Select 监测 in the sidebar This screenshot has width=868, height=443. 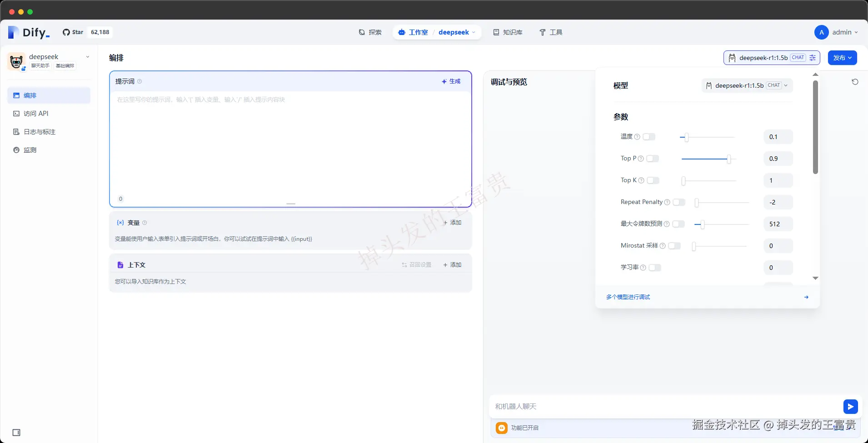[49, 150]
